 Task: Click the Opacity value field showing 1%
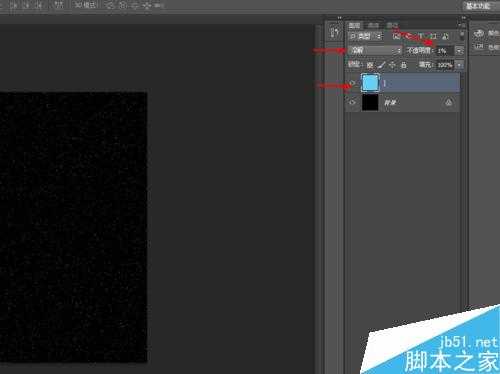pyautogui.click(x=445, y=51)
